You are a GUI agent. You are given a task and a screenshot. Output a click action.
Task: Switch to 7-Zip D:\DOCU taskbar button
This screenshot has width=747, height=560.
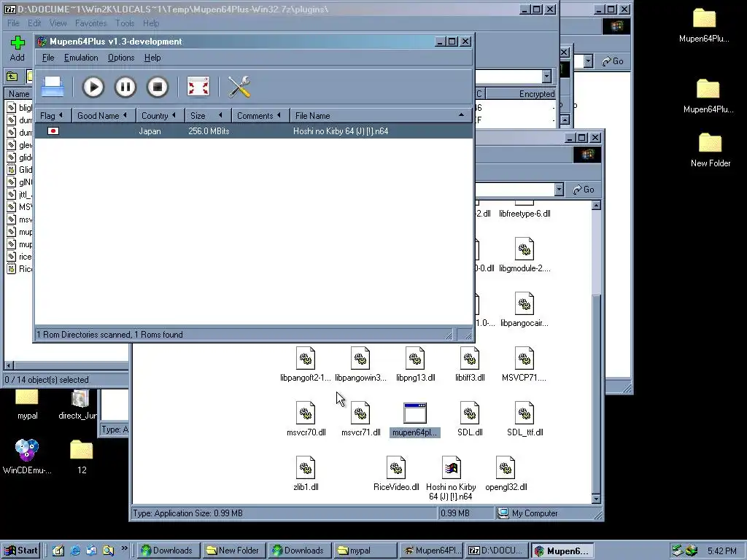[x=497, y=551]
